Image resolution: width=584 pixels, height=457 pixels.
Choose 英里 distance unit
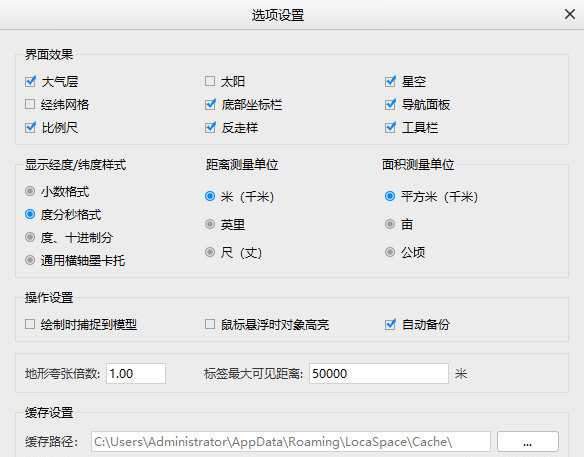pyautogui.click(x=210, y=224)
